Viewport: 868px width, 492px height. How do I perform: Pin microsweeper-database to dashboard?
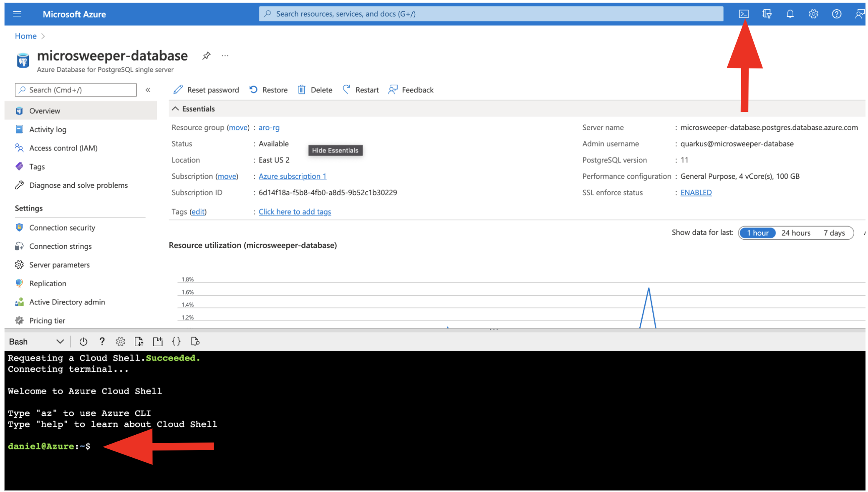coord(206,56)
